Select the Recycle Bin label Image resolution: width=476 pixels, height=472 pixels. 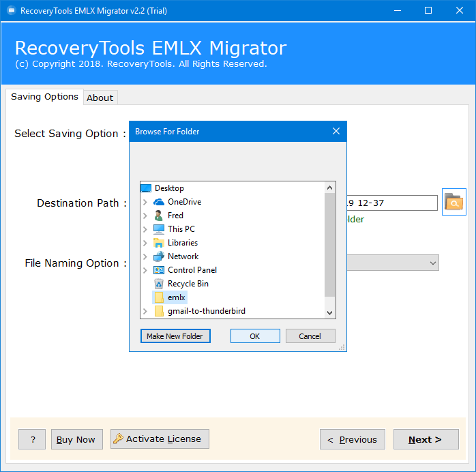(x=188, y=284)
